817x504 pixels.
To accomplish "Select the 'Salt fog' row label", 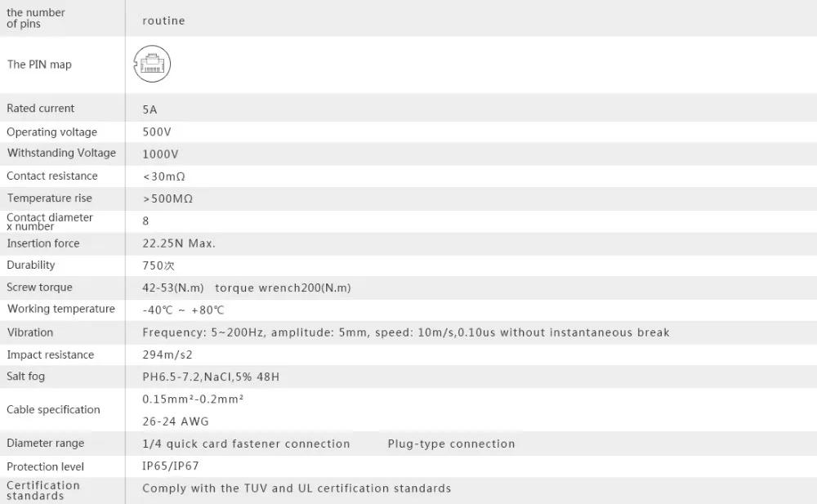I will point(25,377).
